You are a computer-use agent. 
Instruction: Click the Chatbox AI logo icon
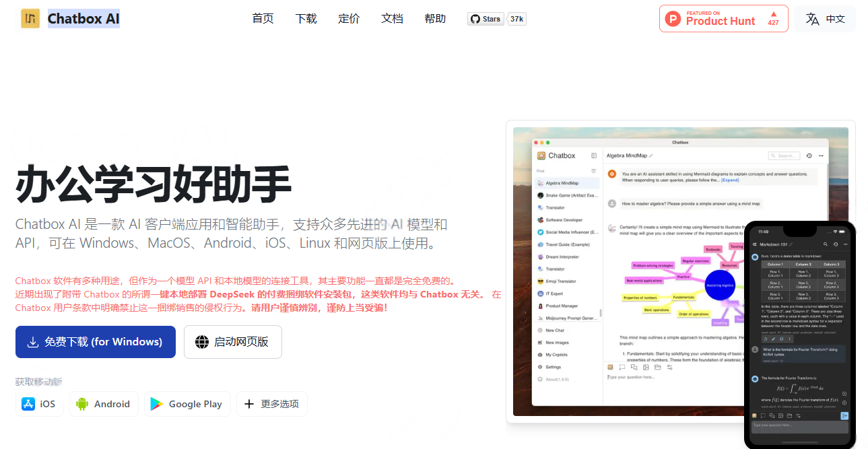30,18
